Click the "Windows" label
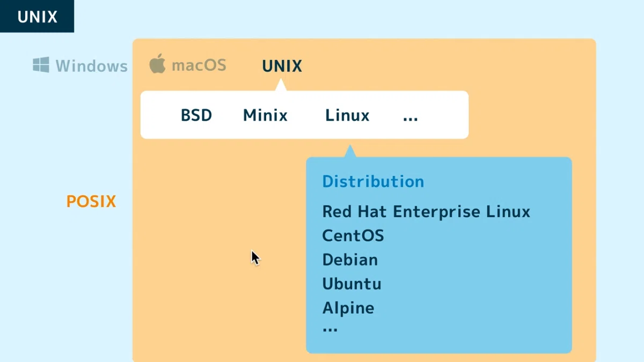Viewport: 644px width, 362px height. 92,66
